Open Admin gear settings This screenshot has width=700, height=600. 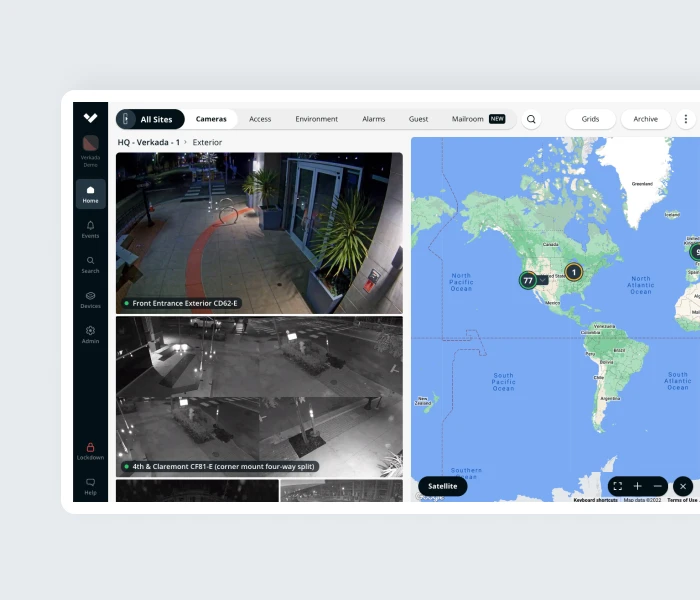tap(91, 335)
